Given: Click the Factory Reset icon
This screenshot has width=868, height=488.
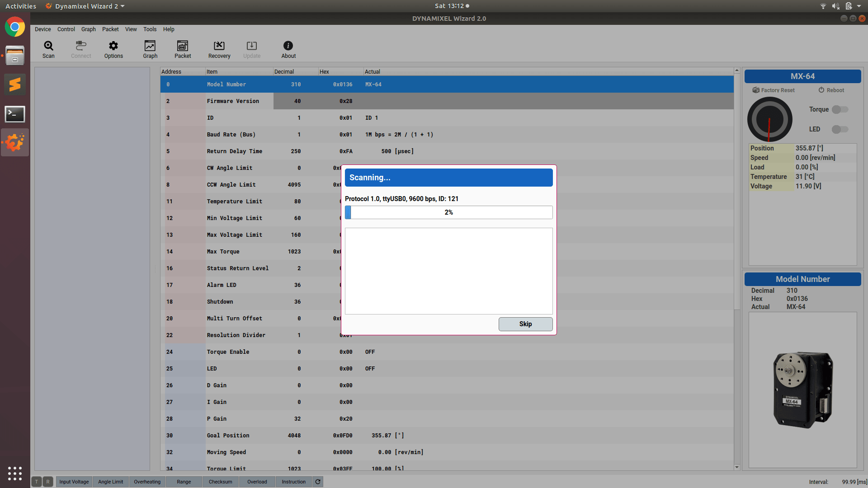Looking at the screenshot, I should pyautogui.click(x=756, y=90).
